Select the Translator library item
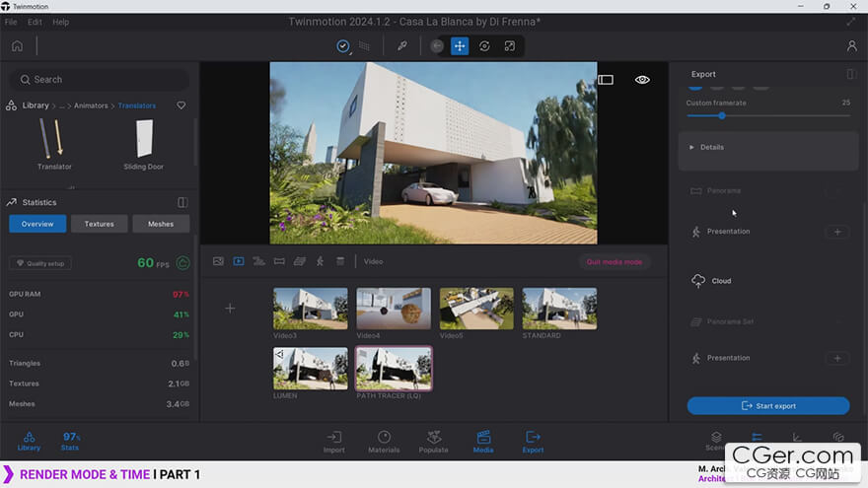The height and width of the screenshot is (488, 868). tap(53, 144)
